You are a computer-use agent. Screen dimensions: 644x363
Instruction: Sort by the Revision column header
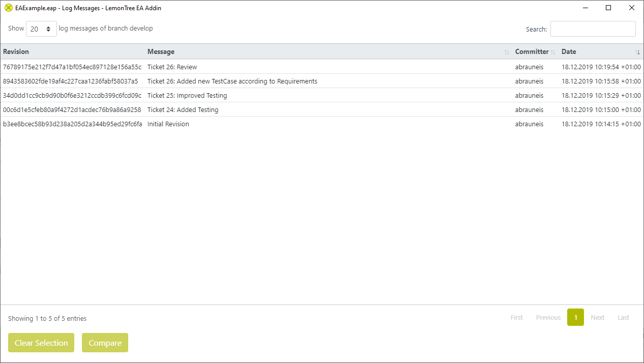coord(16,51)
